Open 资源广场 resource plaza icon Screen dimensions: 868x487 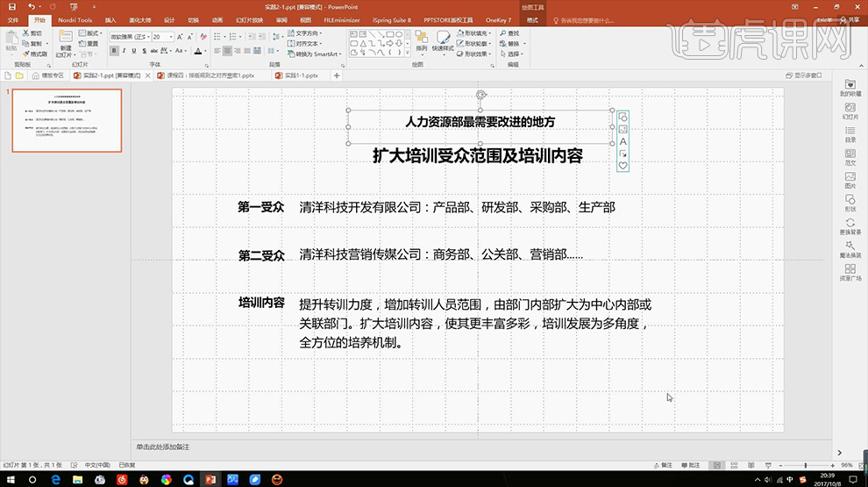[x=850, y=273]
